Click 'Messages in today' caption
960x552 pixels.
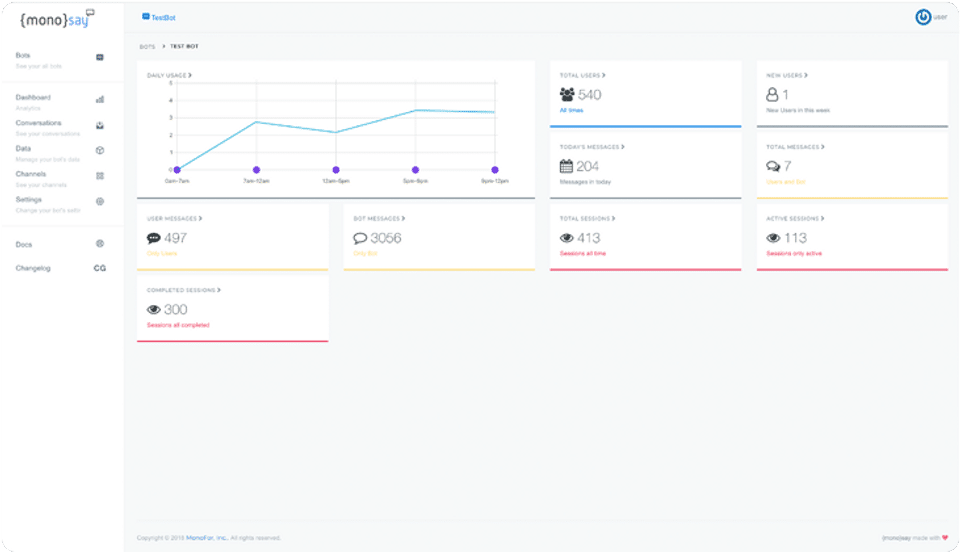pyautogui.click(x=585, y=182)
